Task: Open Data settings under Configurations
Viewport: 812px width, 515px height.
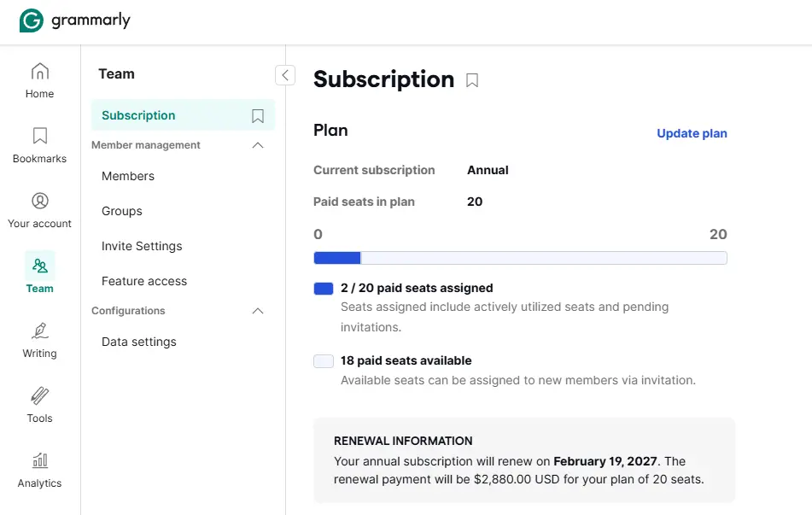Action: [x=139, y=342]
